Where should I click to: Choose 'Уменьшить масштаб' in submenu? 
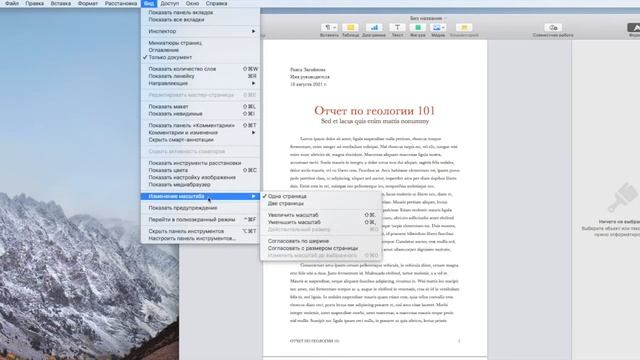321,222
